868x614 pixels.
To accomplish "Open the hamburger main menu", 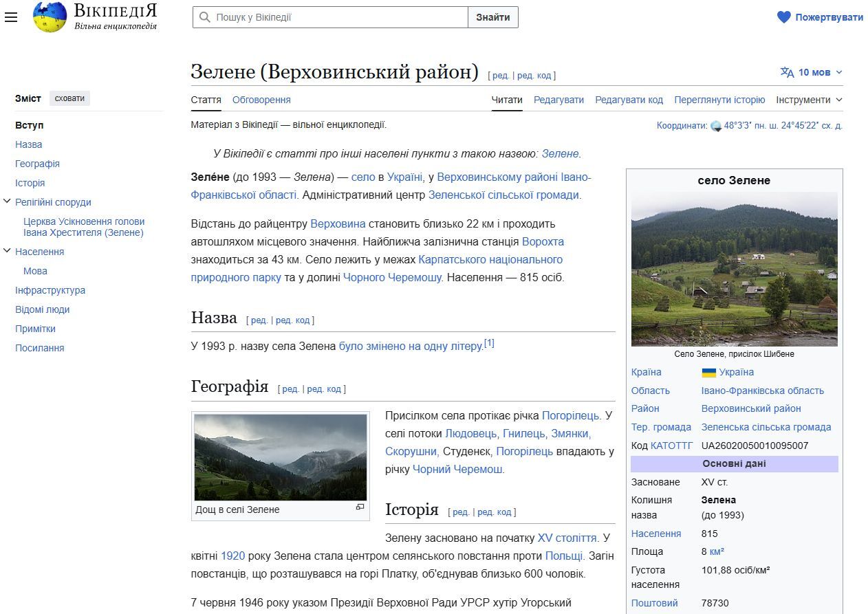I will [10, 17].
